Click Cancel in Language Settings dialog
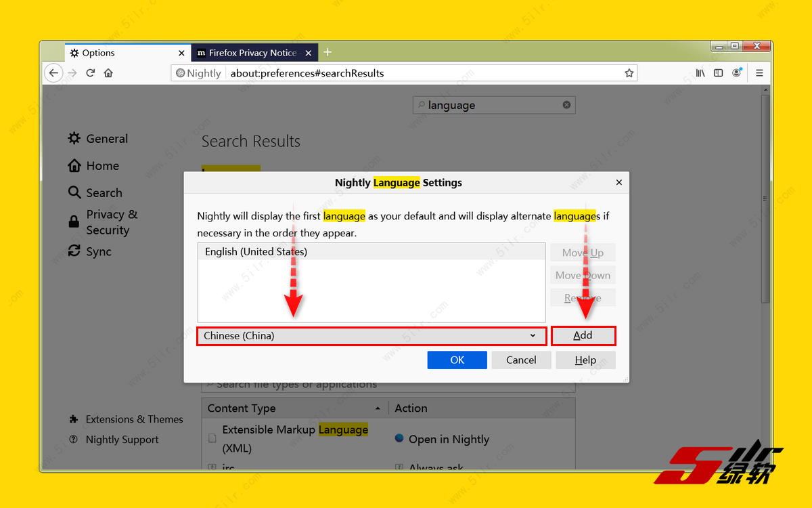 pyautogui.click(x=520, y=360)
